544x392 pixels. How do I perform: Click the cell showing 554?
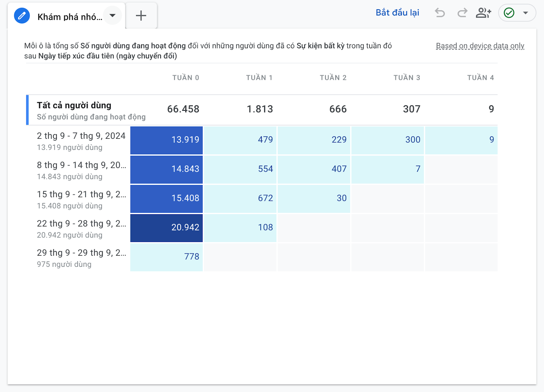(240, 169)
